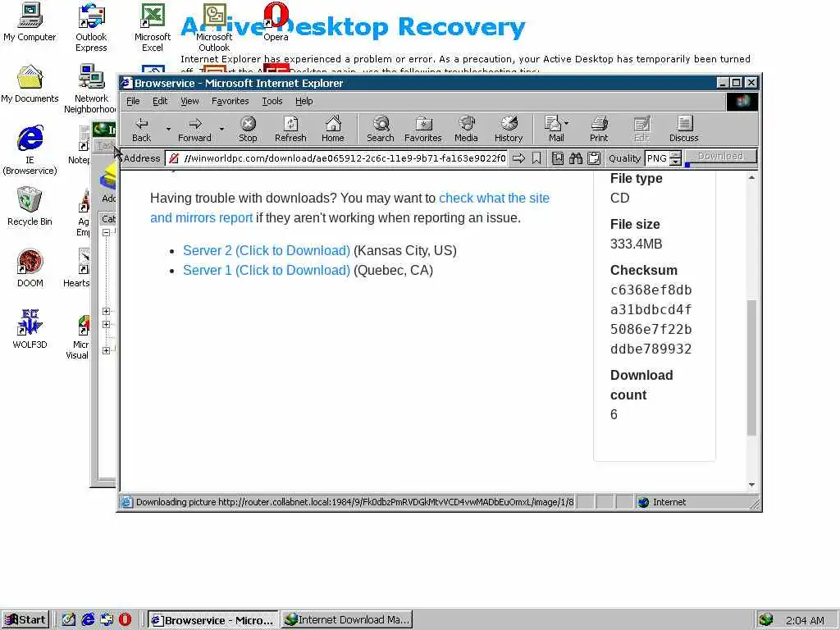Viewport: 840px width, 630px height.
Task: Open the Media toolbar button
Action: [466, 129]
